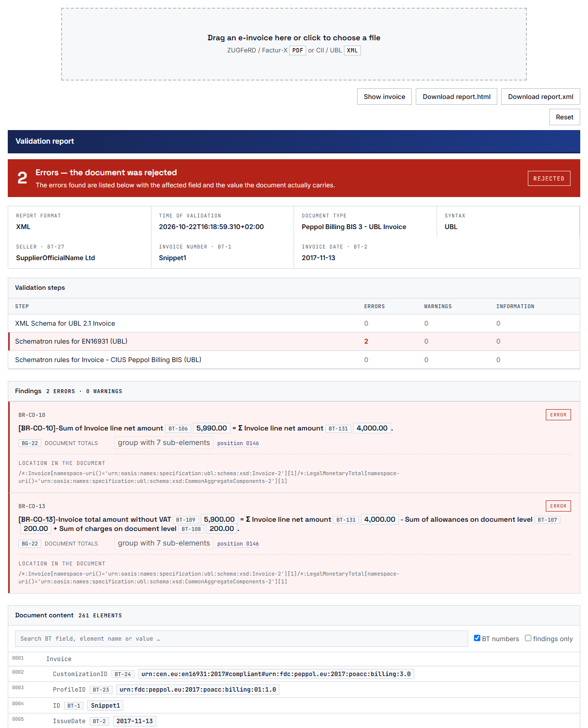
Task: Click the 200.00 value after BT-108
Action: point(222,529)
